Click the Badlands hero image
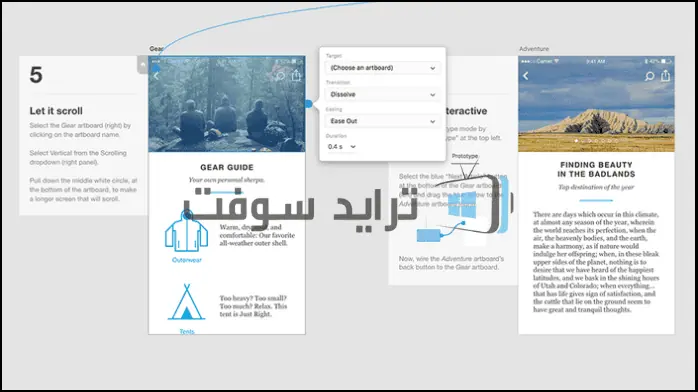698x392 pixels. tap(596, 104)
